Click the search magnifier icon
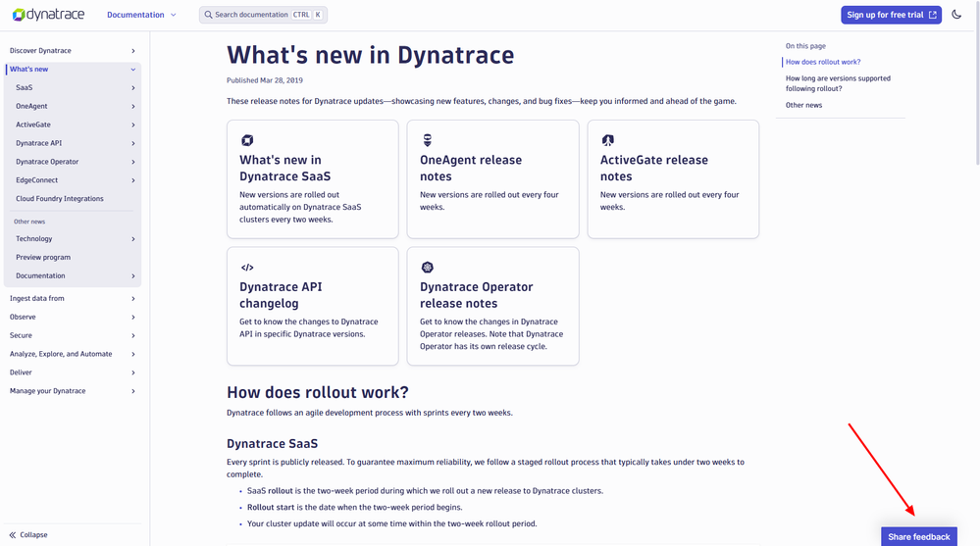The width and height of the screenshot is (980, 546). [x=208, y=15]
